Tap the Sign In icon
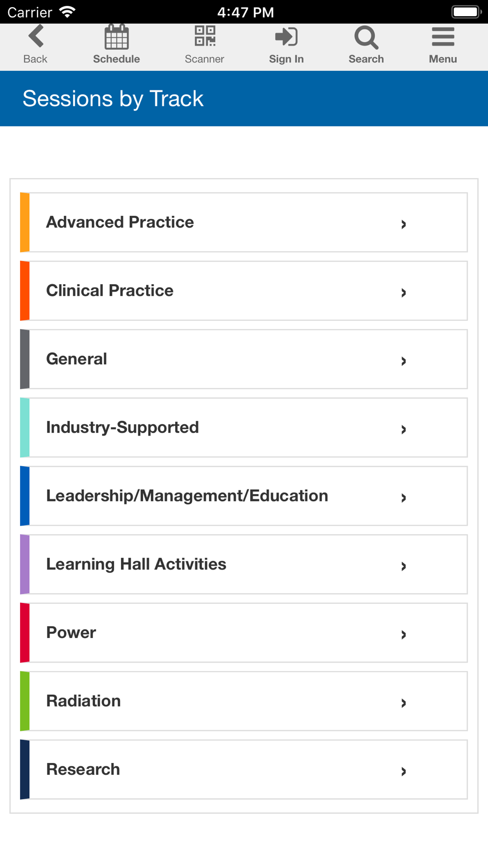The height and width of the screenshot is (868, 488). 286,37
